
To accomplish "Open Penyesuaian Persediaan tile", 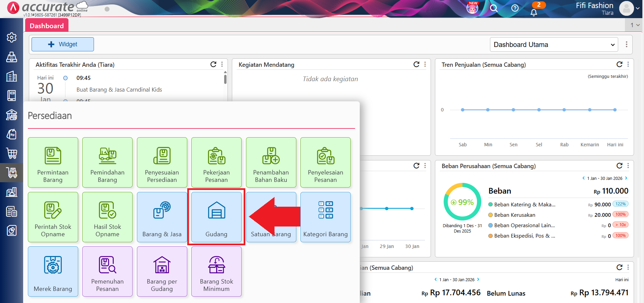I will (x=162, y=162).
